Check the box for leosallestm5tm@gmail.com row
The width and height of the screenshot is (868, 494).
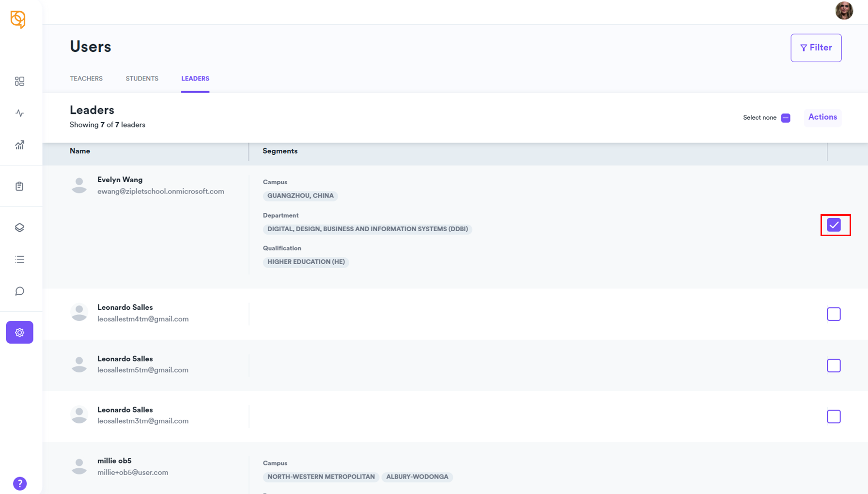[x=834, y=366]
